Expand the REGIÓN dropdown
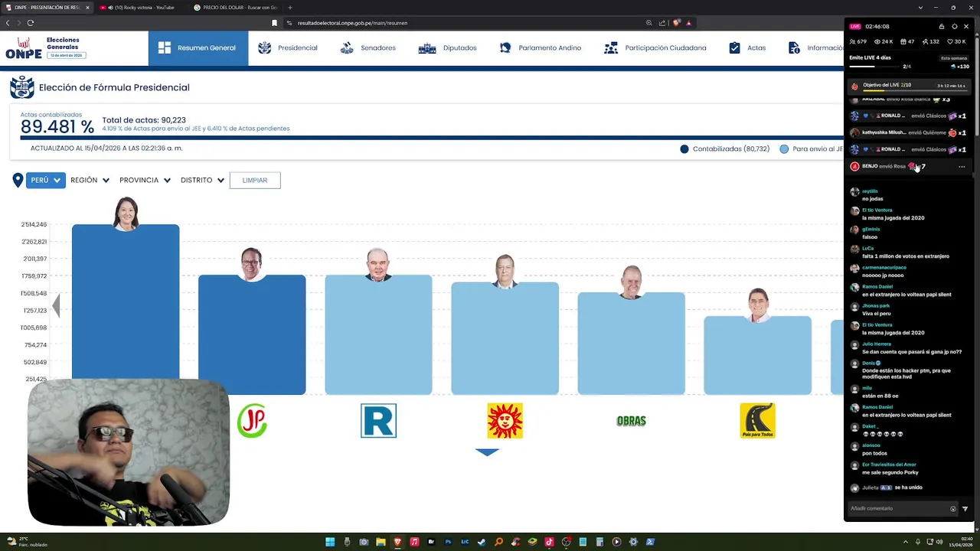Image resolution: width=980 pixels, height=551 pixels. [x=90, y=180]
